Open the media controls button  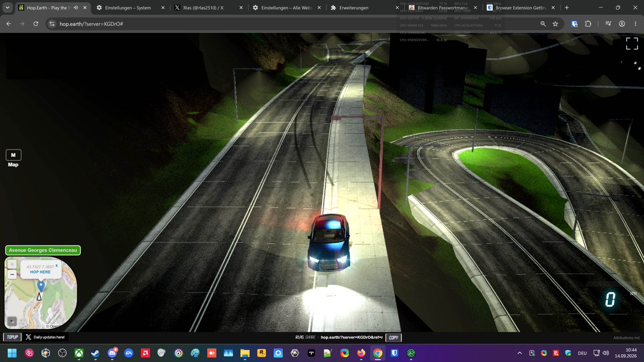click(x=608, y=24)
